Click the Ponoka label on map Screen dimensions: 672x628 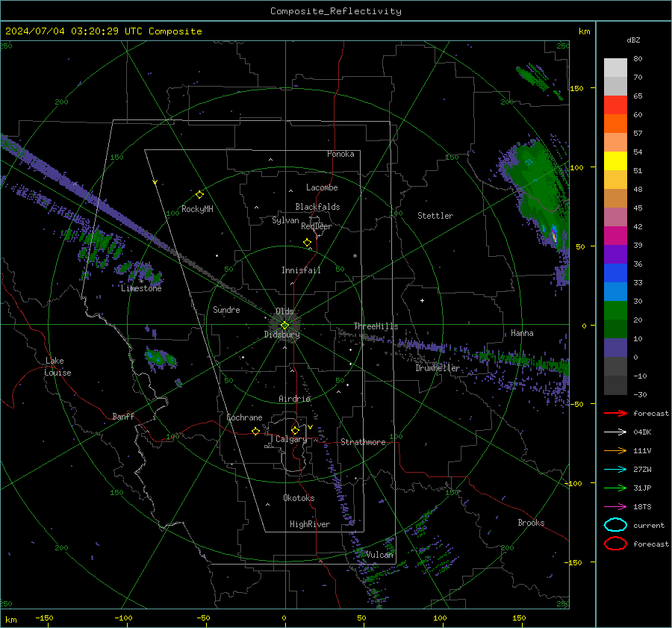point(340,154)
